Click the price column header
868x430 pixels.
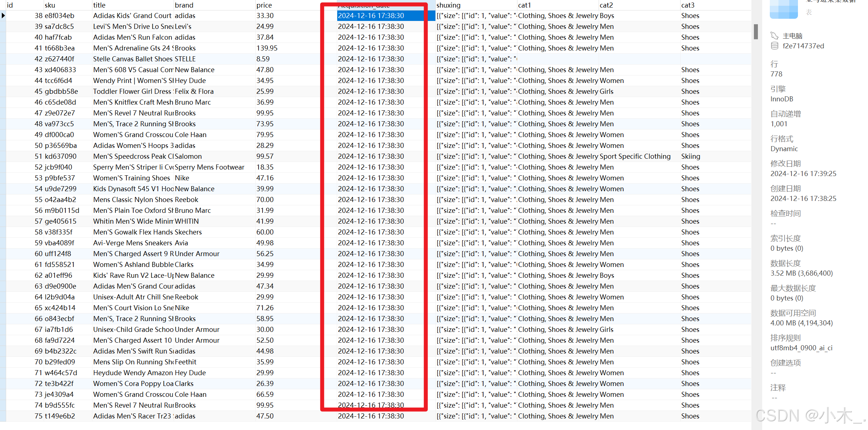pos(264,5)
